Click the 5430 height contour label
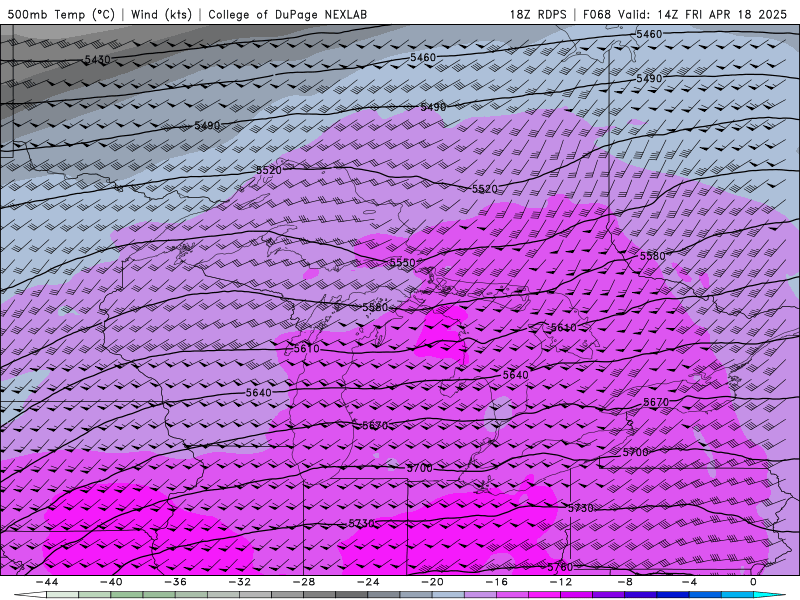 click(x=97, y=60)
